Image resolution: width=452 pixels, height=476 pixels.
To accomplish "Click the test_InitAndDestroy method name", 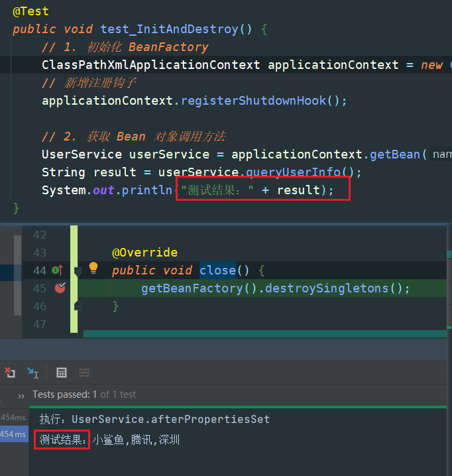I will [x=168, y=29].
